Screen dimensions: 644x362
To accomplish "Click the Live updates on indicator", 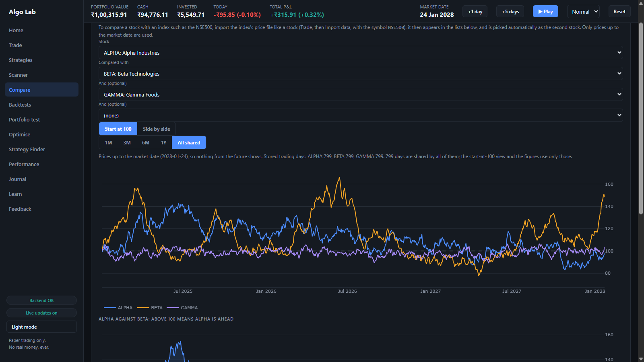I will pos(41,313).
